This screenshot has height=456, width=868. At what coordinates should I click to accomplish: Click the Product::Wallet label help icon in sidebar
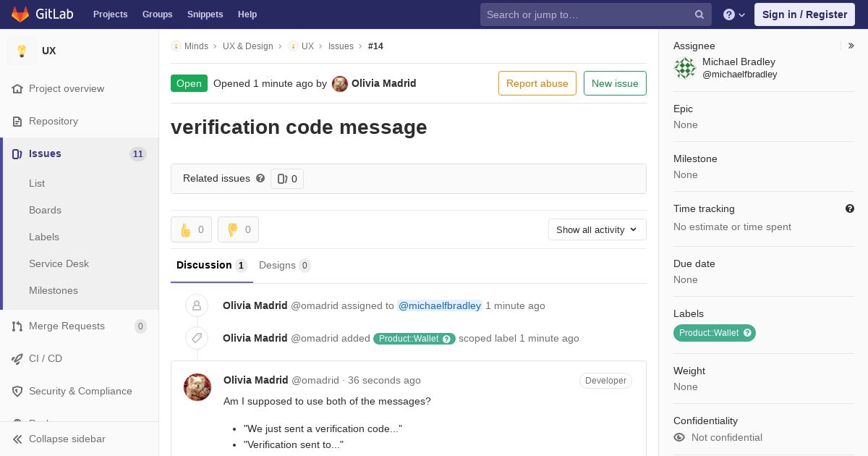[748, 333]
